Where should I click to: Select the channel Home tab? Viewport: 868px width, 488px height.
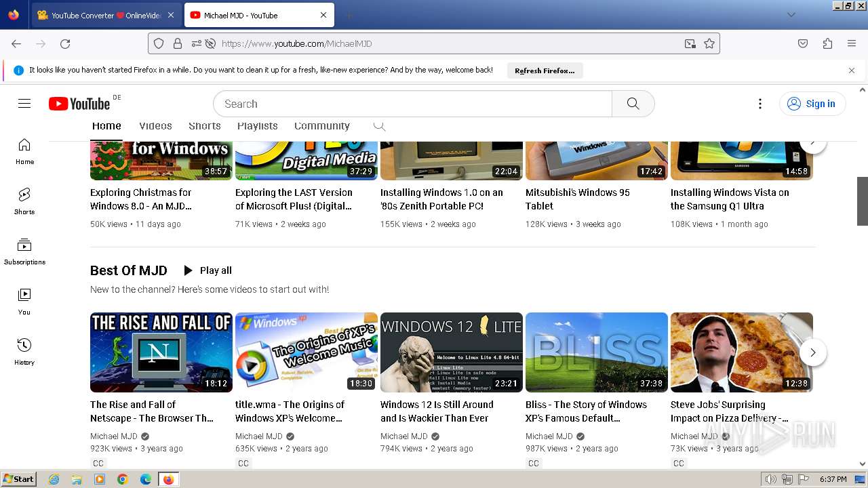106,126
